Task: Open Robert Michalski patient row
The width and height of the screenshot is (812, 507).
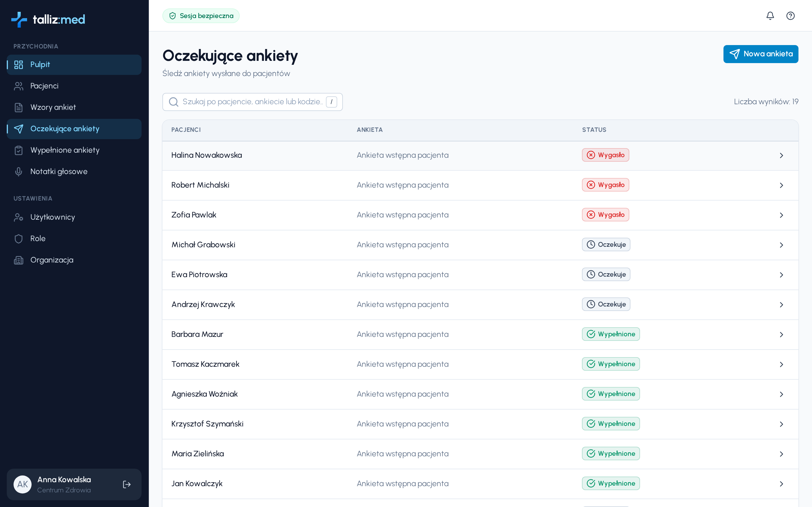Action: [480, 185]
